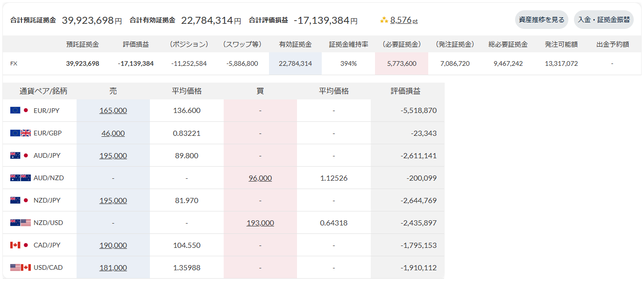Click the gold stars points icon
Screen dimensions: 644x281
(384, 20)
